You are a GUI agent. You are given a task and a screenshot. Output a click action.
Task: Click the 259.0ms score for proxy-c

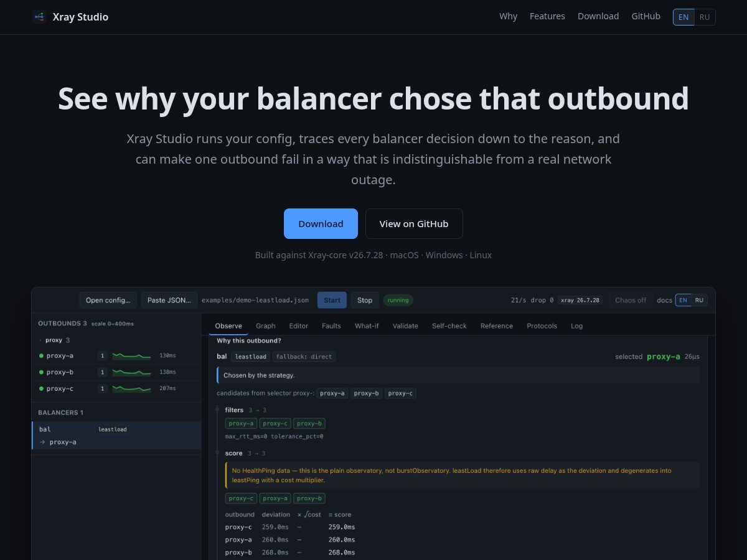point(342,527)
